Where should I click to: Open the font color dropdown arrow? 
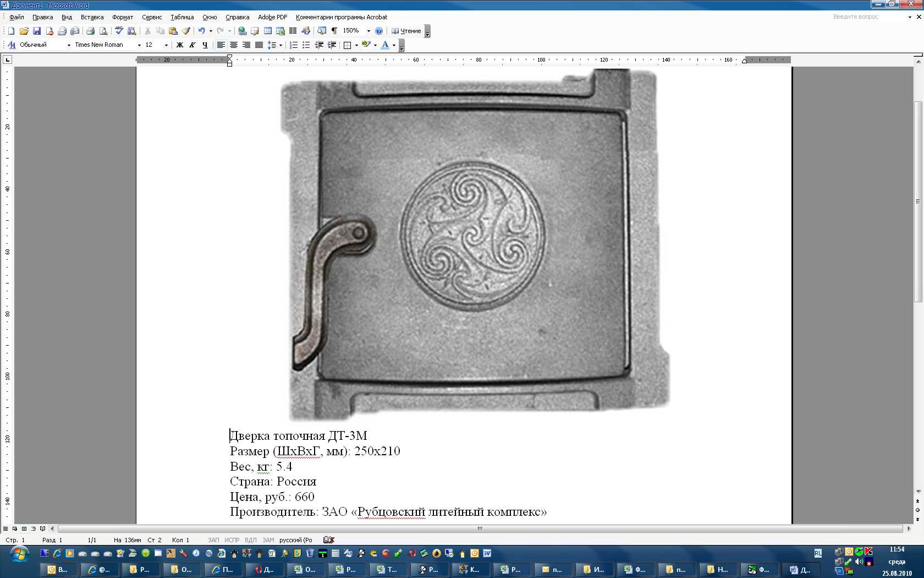[x=394, y=45]
